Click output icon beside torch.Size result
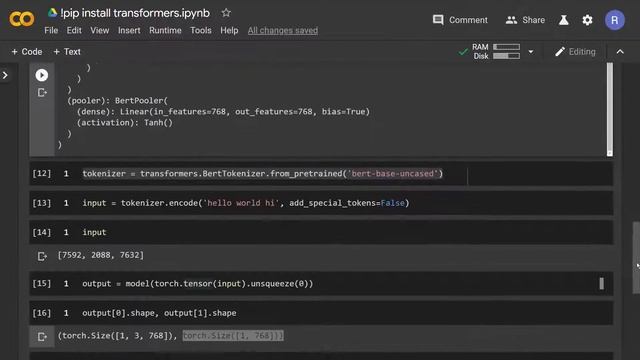Viewport: 640px width, 360px height. point(42,337)
